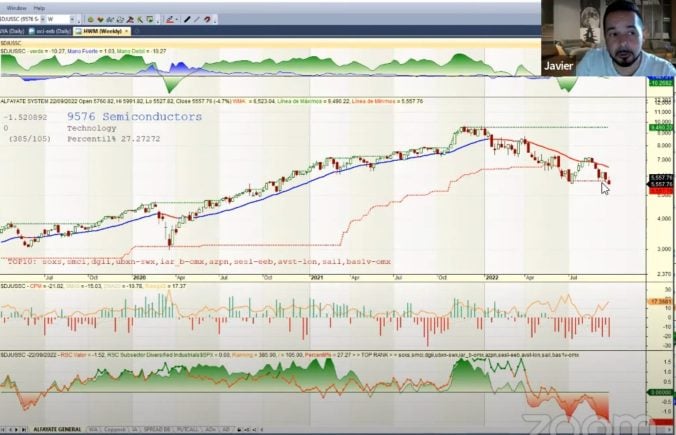676x435 pixels.
Task: Switch to the sci-eeb (Daily) chart tab
Action: point(50,31)
